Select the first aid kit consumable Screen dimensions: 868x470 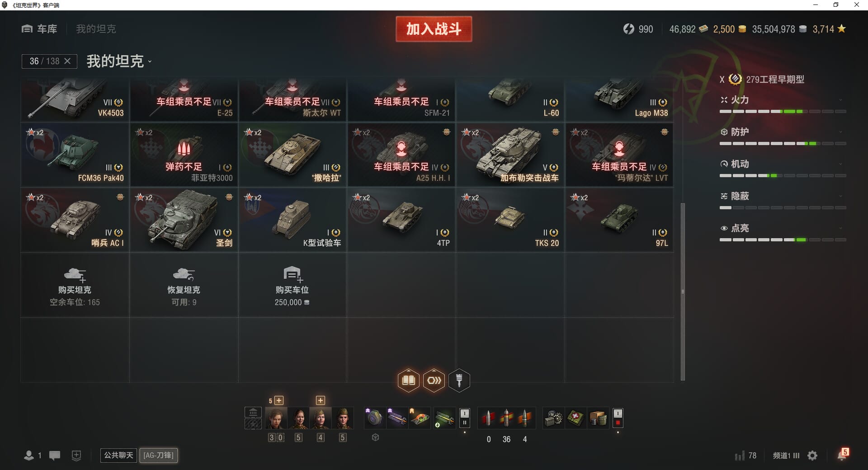click(576, 418)
